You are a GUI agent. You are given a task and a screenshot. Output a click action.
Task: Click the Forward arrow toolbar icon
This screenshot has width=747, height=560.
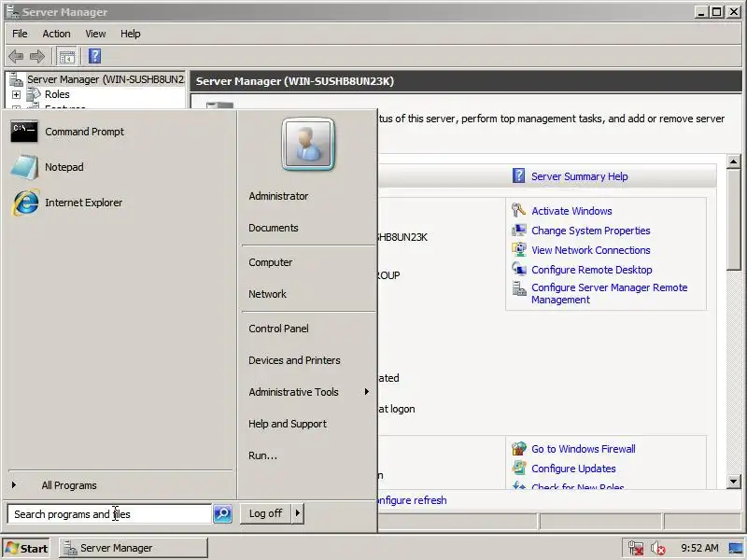[37, 57]
